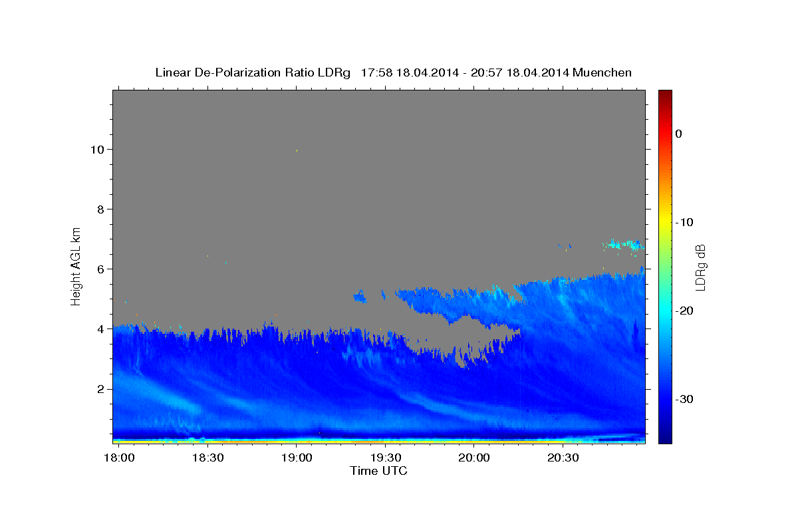The image size is (798, 532).
Task: Click the yellow region of the colorbar
Action: tap(665, 218)
